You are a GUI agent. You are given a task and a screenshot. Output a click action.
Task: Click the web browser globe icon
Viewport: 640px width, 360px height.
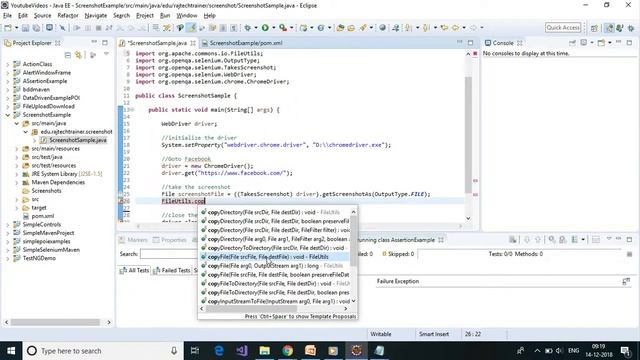click(x=382, y=28)
